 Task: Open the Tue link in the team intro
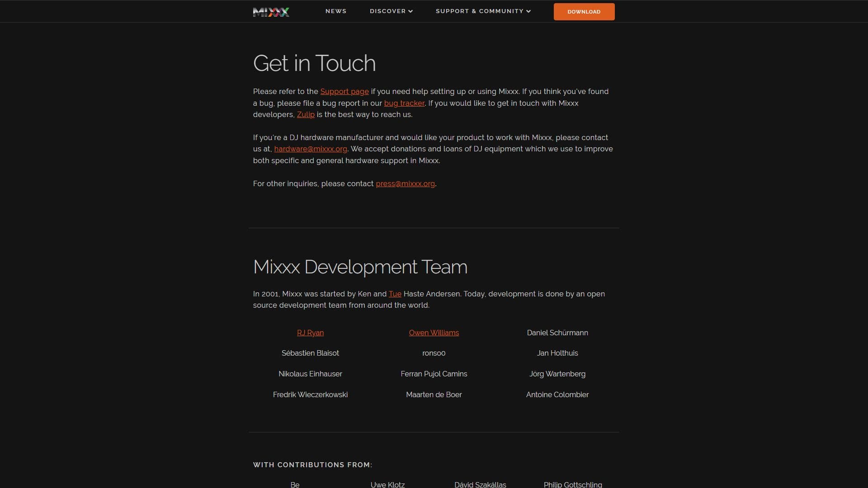[x=395, y=294]
